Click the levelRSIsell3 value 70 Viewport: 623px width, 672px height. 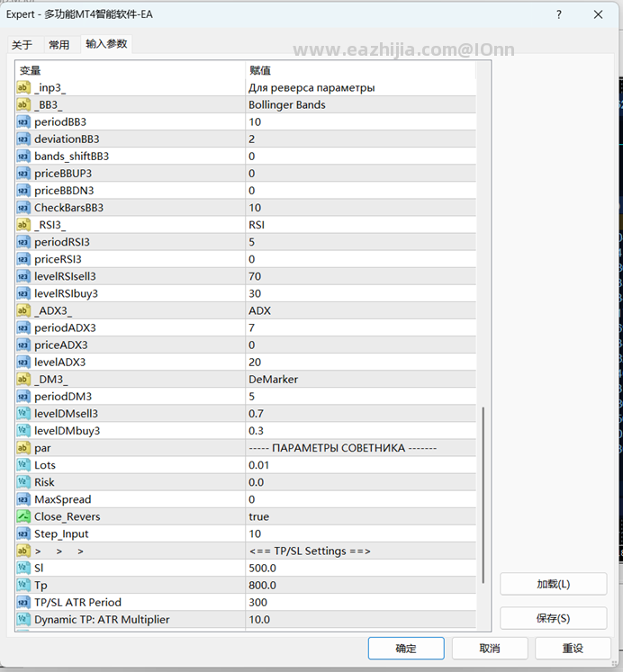pyautogui.click(x=255, y=276)
